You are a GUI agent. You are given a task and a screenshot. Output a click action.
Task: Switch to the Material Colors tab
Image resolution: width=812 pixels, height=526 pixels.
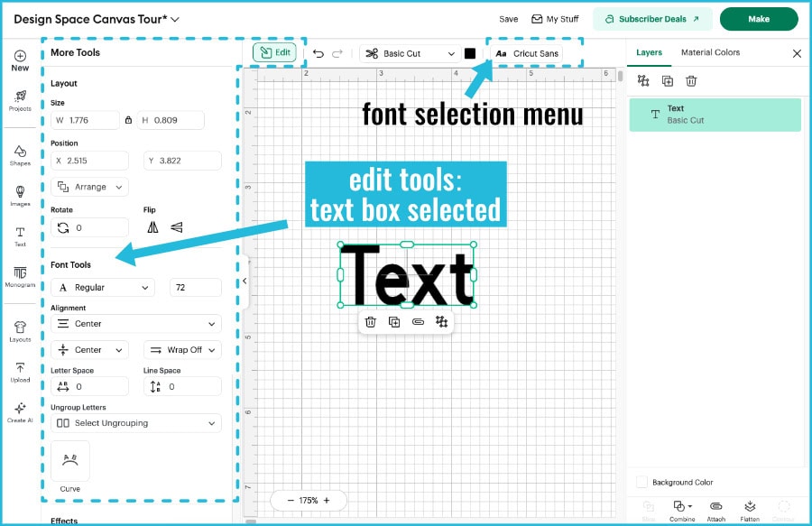711,52
